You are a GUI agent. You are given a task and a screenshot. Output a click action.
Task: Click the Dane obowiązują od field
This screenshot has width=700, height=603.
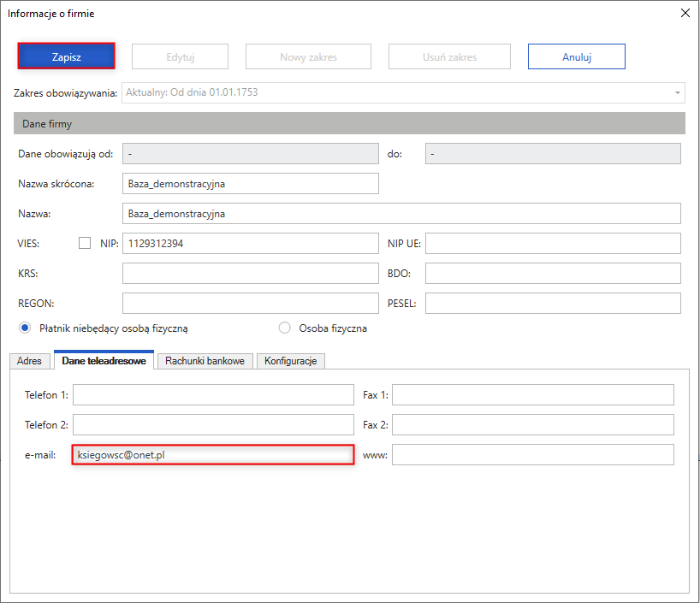click(x=251, y=154)
